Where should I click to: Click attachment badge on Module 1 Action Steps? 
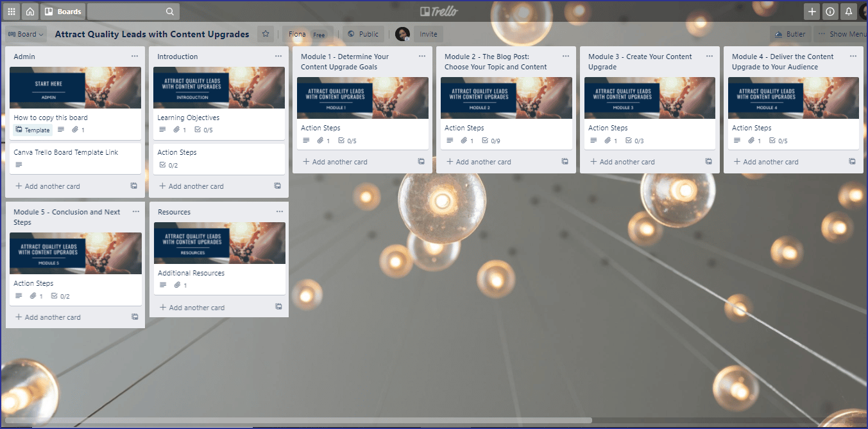(323, 141)
